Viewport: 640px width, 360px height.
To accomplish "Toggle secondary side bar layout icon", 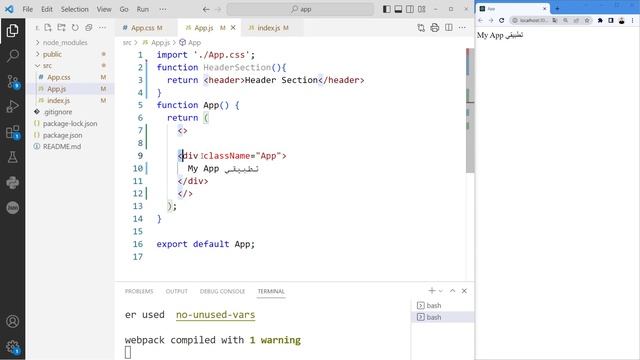I will click(x=410, y=9).
